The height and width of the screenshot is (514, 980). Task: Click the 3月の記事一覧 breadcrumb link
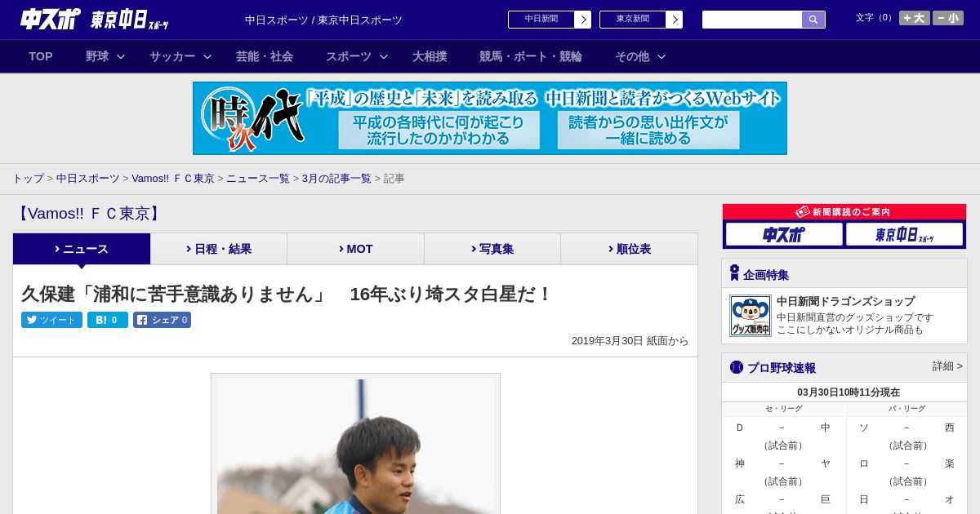(336, 179)
